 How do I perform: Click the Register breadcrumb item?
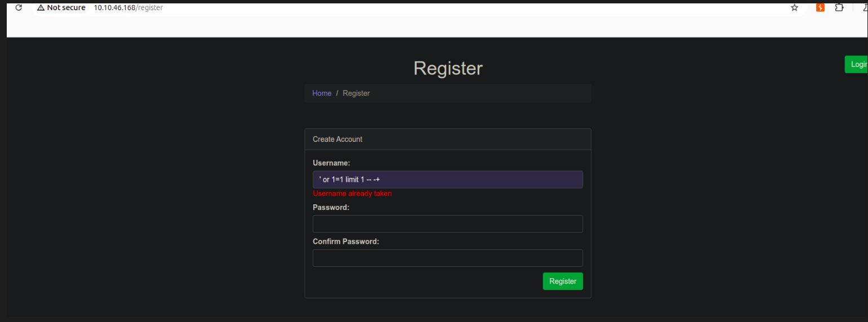click(356, 93)
